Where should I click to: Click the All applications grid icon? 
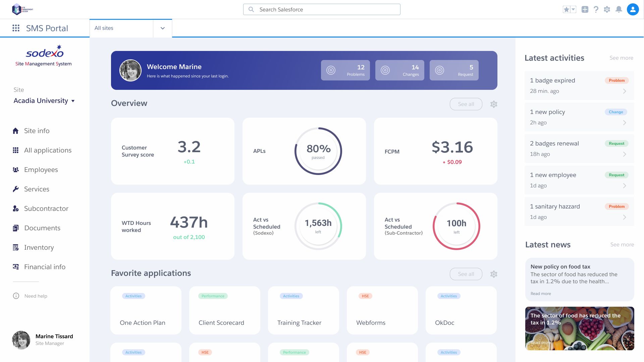coord(16,150)
